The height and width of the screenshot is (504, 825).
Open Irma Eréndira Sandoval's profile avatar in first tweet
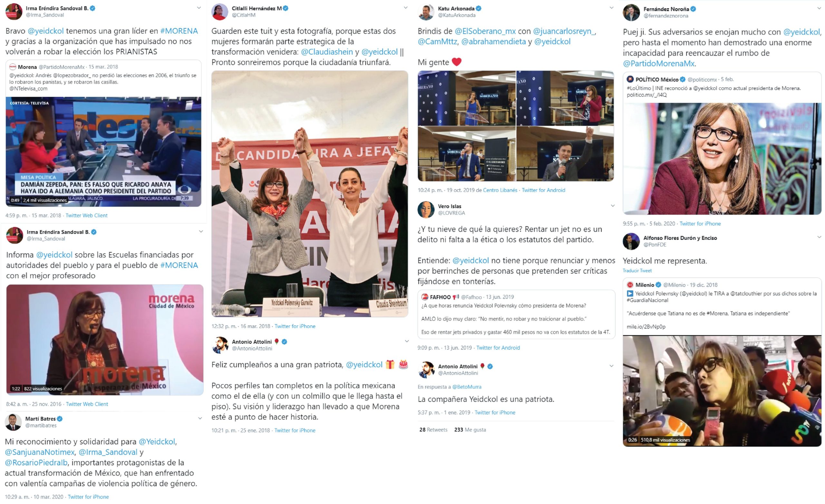14,12
